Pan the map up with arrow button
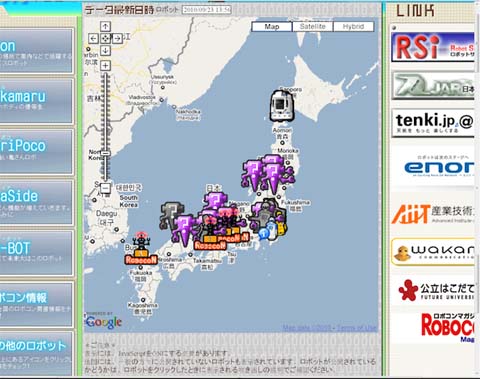480x379 pixels. 105,26
